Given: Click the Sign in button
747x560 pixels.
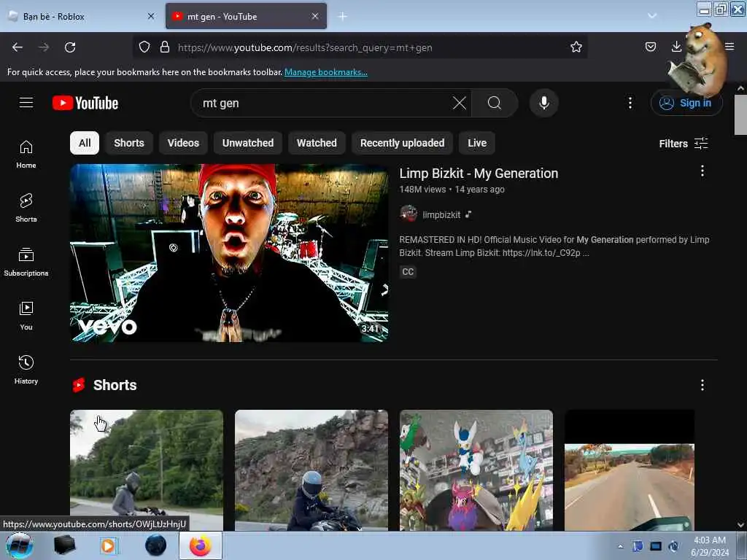Looking at the screenshot, I should (686, 103).
